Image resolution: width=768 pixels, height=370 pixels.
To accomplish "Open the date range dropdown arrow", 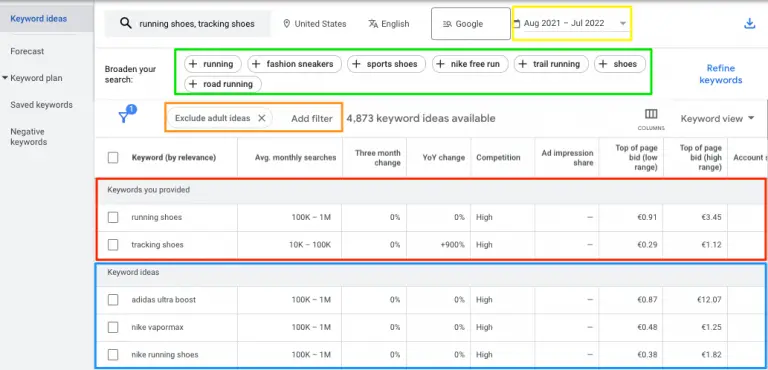I will coord(623,24).
